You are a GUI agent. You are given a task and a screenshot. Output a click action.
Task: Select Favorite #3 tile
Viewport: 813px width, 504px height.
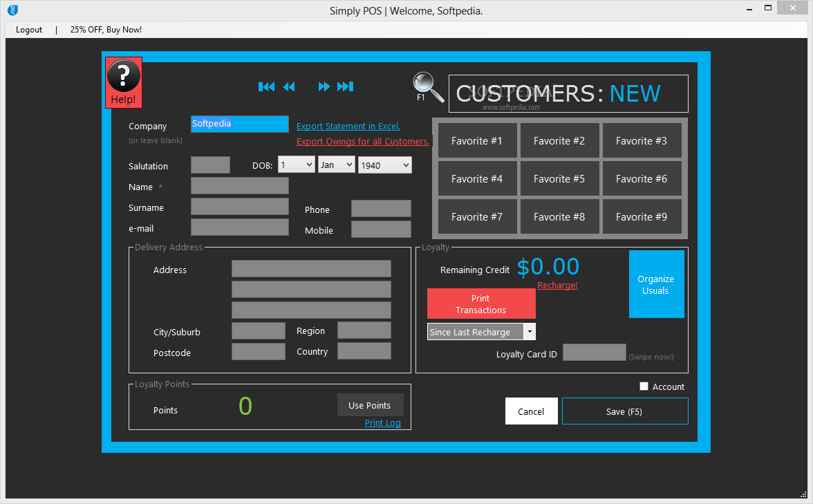coord(642,140)
